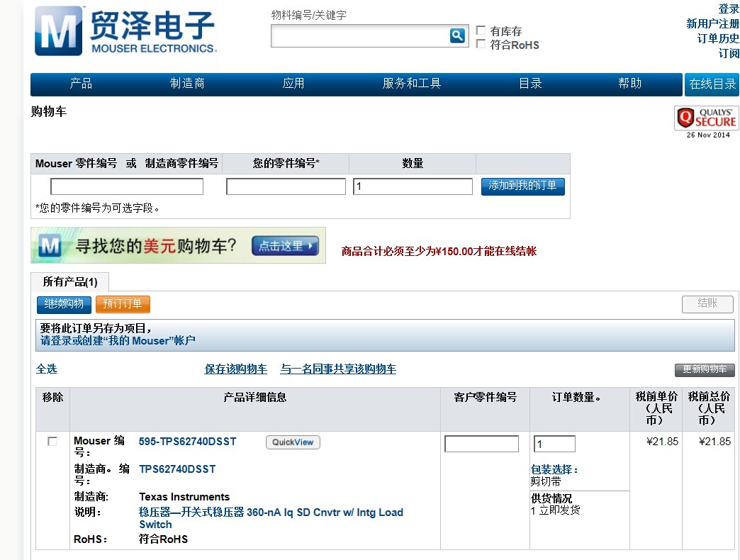Click 请登录或创建"我的 Mouser"帐户 link
The width and height of the screenshot is (740, 560).
coord(118,341)
